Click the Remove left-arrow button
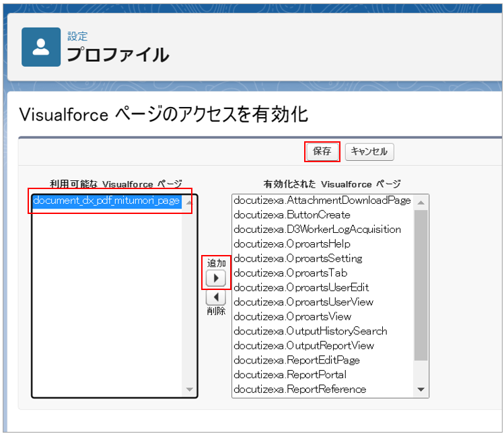Viewport: 504px width, 434px height. pyautogui.click(x=215, y=297)
